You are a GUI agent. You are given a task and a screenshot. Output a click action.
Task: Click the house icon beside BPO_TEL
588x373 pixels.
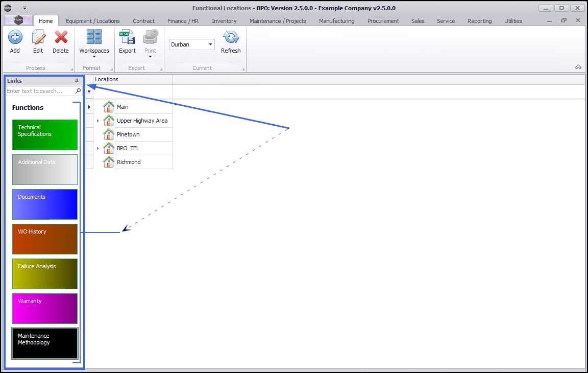tap(109, 148)
